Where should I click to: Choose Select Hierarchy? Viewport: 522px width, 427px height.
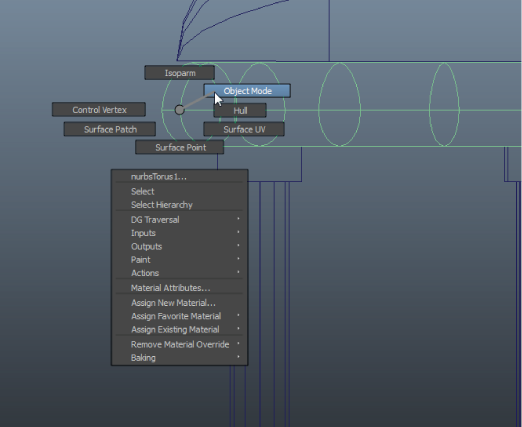tap(180, 205)
